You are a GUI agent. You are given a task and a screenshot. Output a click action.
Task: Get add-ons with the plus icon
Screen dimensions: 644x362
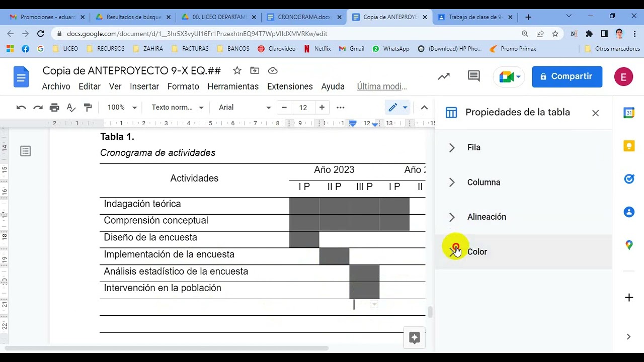[629, 298]
